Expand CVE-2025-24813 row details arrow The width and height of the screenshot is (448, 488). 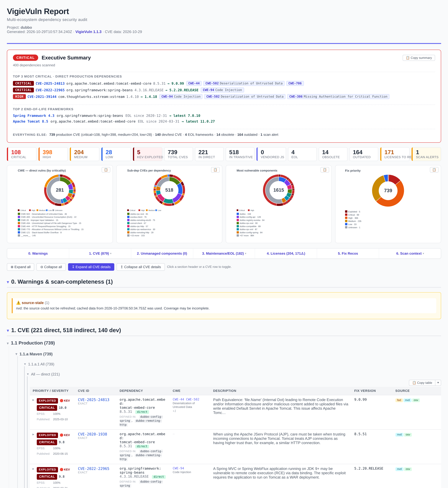(33, 400)
